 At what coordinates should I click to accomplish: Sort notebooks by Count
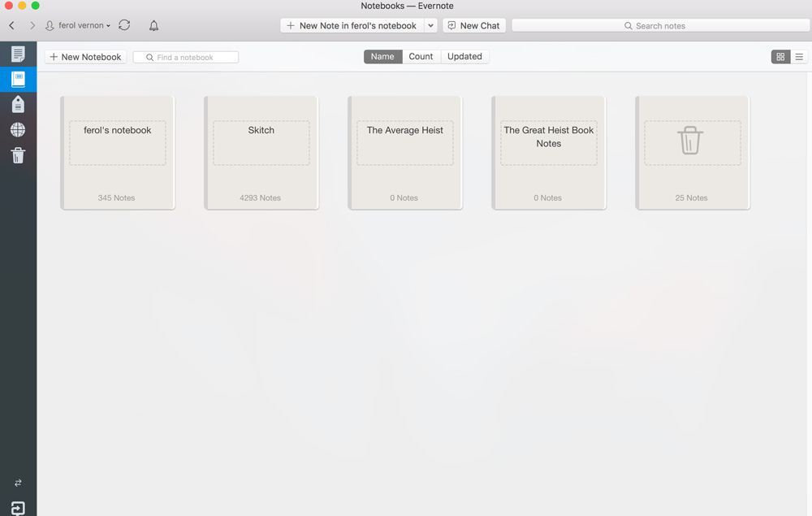[x=421, y=56]
